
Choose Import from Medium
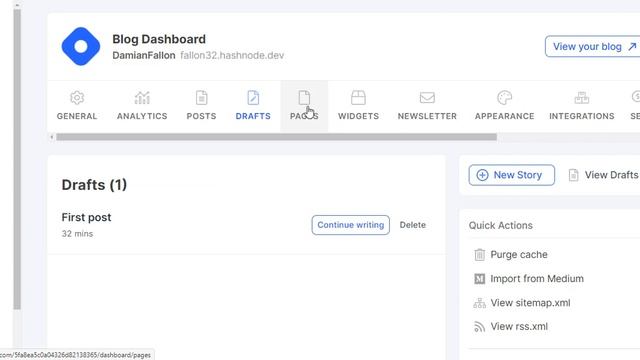pyautogui.click(x=529, y=279)
